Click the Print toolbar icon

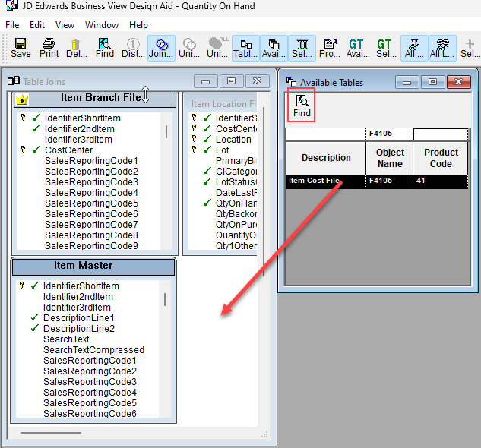(49, 48)
